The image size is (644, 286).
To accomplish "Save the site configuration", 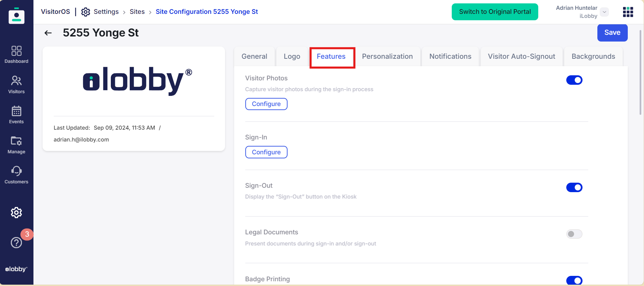I will point(612,33).
